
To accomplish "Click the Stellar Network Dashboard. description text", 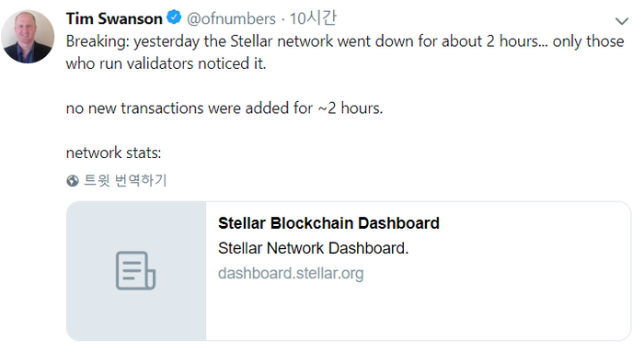I will click(314, 248).
